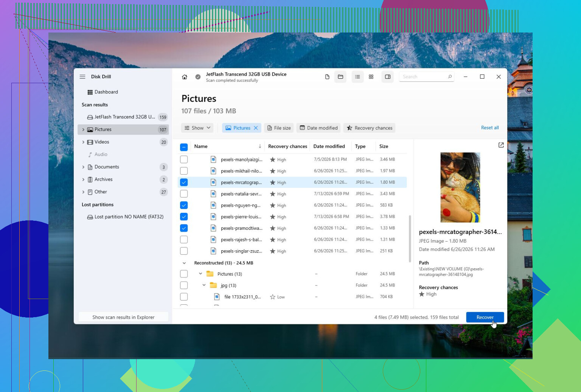Click the Reset all link
Screen dimensions: 581x392
490,128
